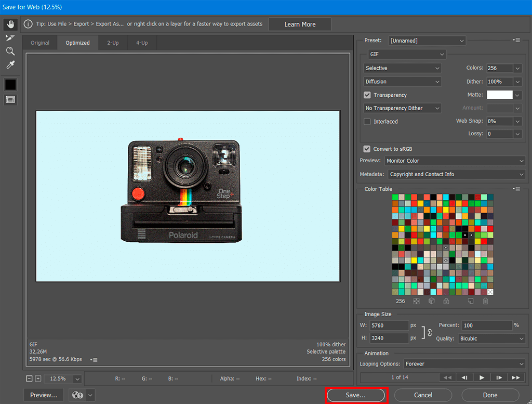Delete selected color trash icon
The height and width of the screenshot is (404, 532).
point(486,301)
